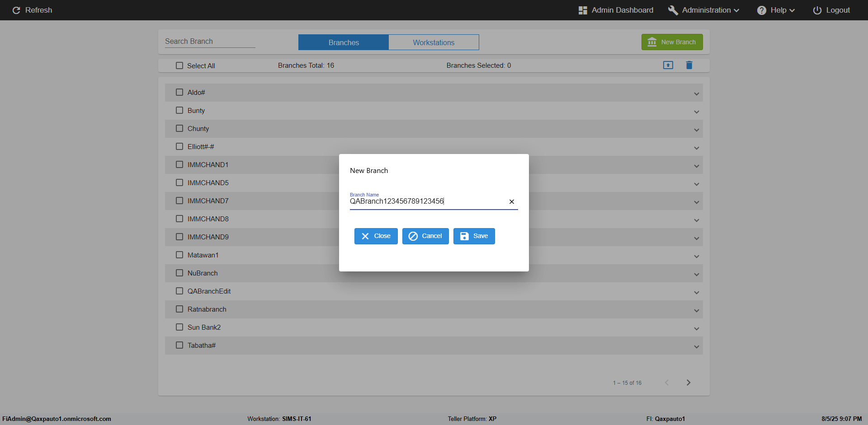Check the Elliott#-# branch checkbox
Image resolution: width=868 pixels, height=425 pixels.
179,146
